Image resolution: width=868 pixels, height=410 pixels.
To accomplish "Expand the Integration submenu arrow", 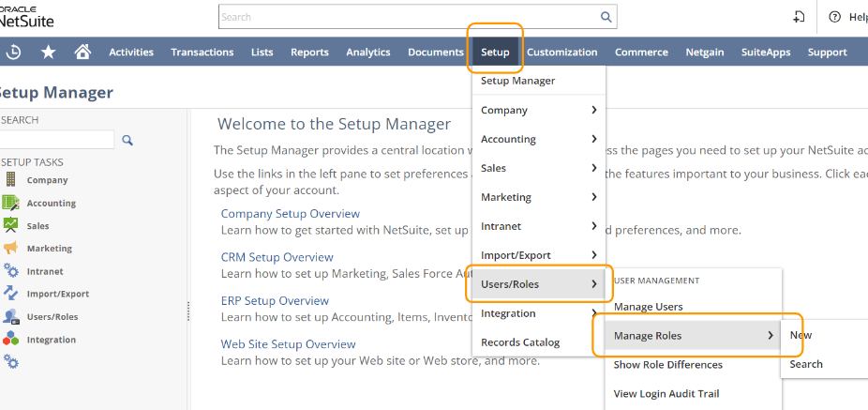I will click(x=594, y=313).
